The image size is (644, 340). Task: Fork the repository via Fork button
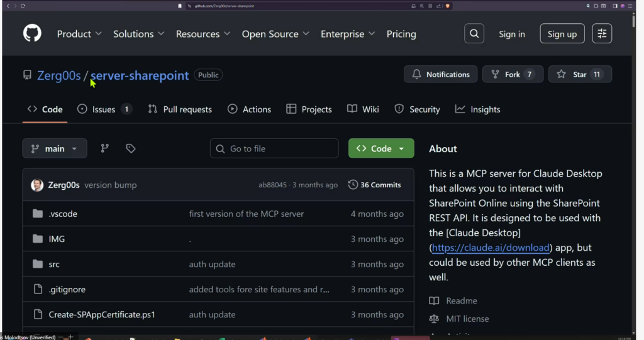513,74
